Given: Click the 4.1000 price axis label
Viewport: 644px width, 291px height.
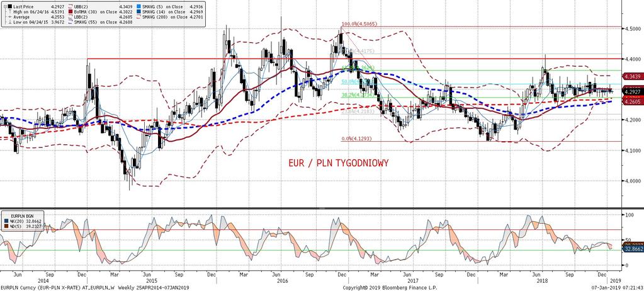Looking at the screenshot, I should pos(634,151).
